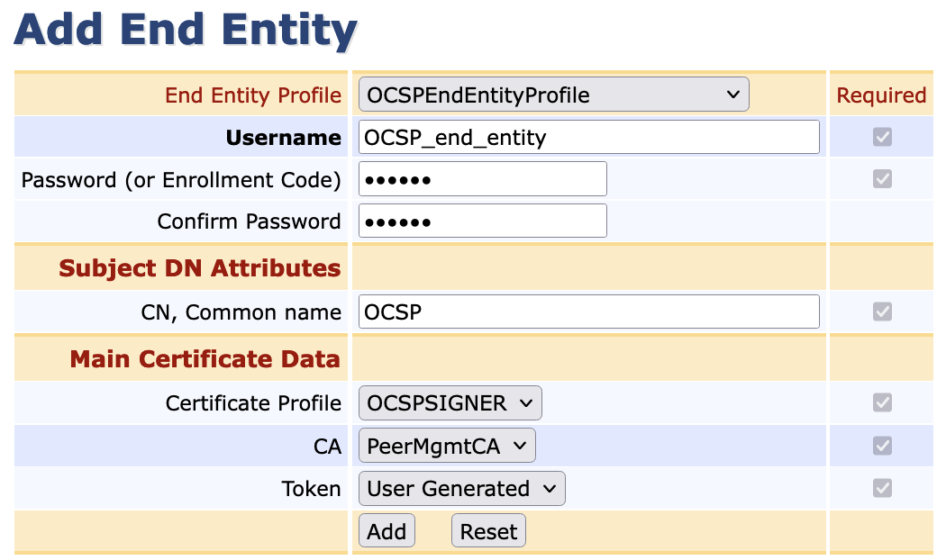Click the Required column header text
Image resolution: width=946 pixels, height=560 pixels.
pos(881,95)
